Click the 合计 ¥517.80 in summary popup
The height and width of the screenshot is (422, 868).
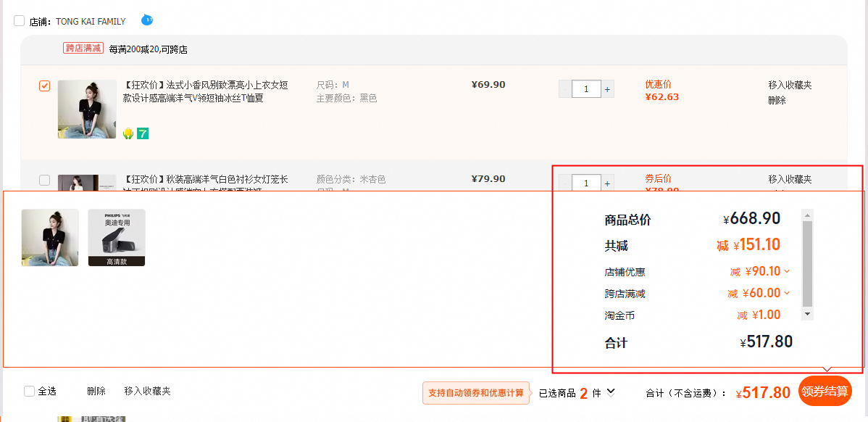766,342
